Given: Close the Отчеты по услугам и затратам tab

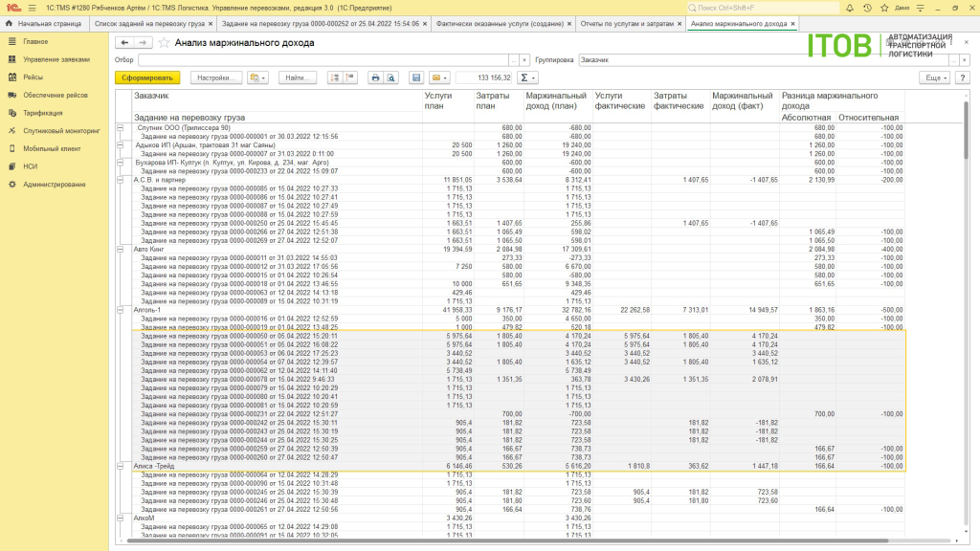Looking at the screenshot, I should click(x=679, y=24).
